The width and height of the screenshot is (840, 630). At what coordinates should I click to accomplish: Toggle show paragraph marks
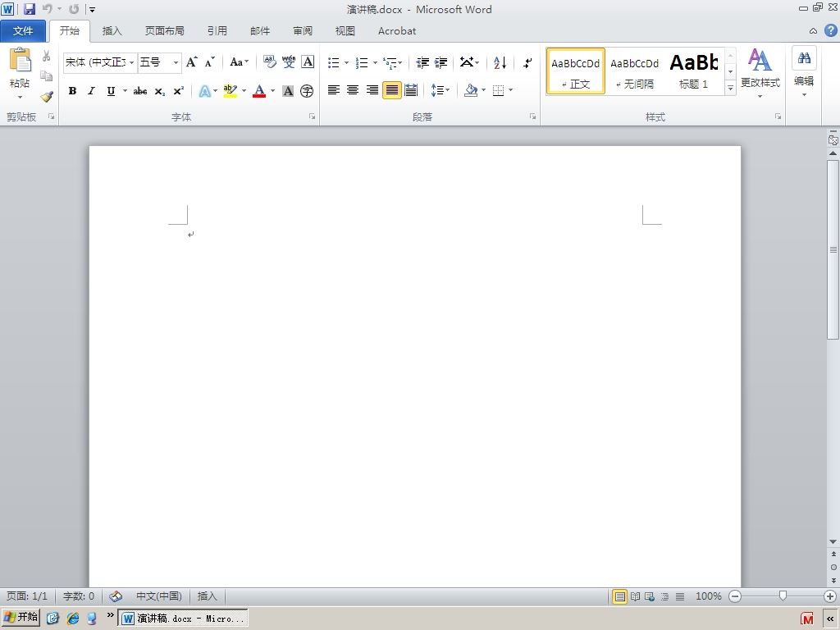tap(527, 62)
